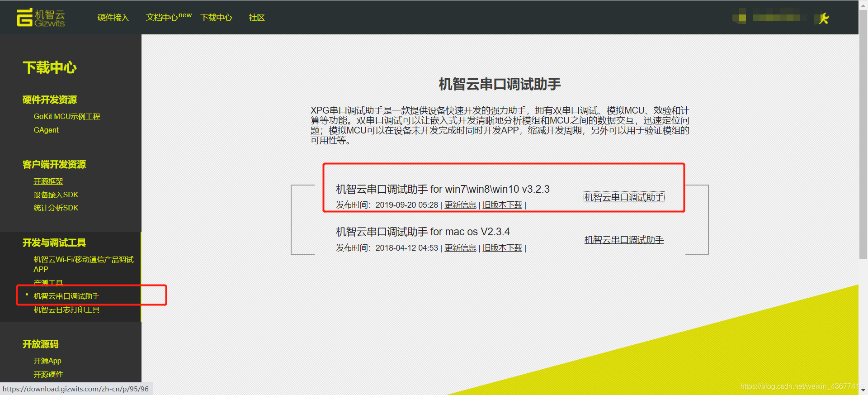
Task: Download 机智云串口调试助手 for mac os
Action: (624, 240)
